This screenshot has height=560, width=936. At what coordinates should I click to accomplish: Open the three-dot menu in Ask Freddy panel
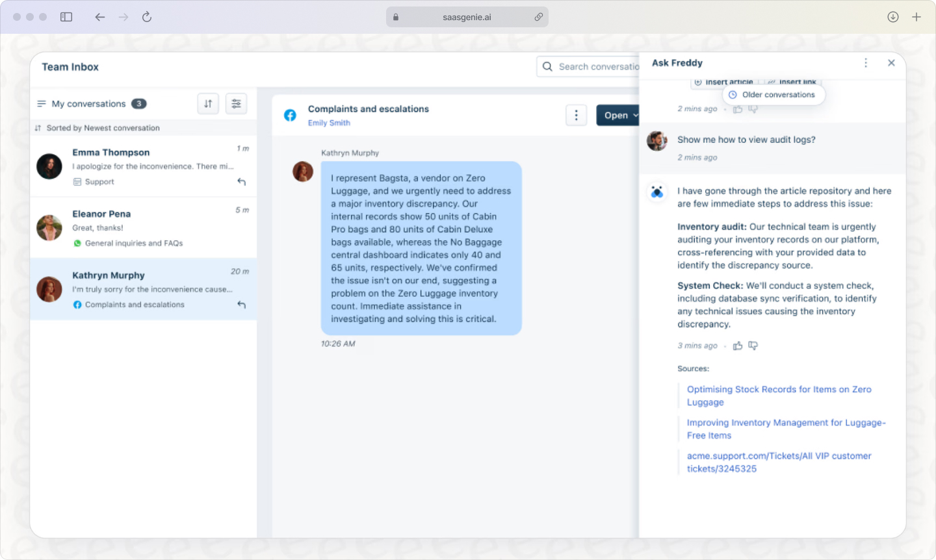pyautogui.click(x=866, y=63)
